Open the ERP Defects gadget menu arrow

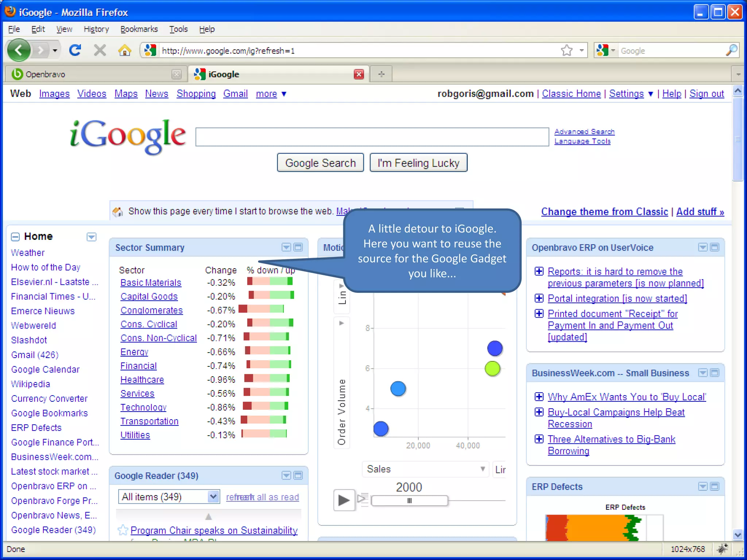pyautogui.click(x=703, y=487)
